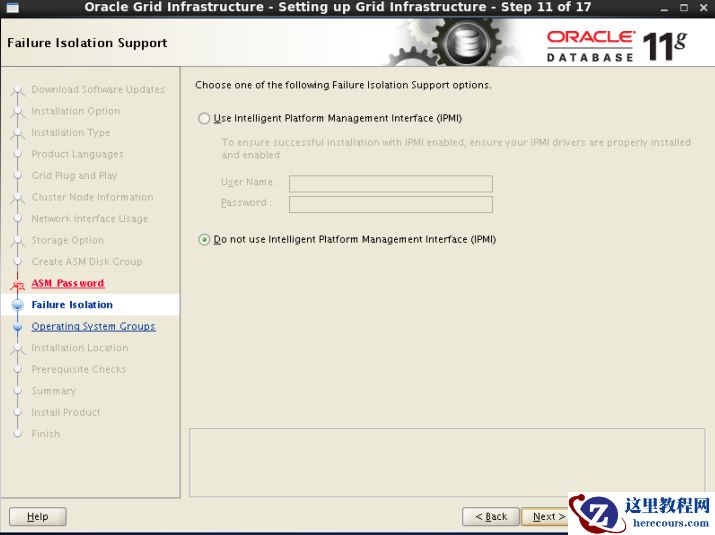Screen dimensions: 715x535
Task: Select Use Intelligent Platform Management Interface radio
Action: tap(204, 119)
